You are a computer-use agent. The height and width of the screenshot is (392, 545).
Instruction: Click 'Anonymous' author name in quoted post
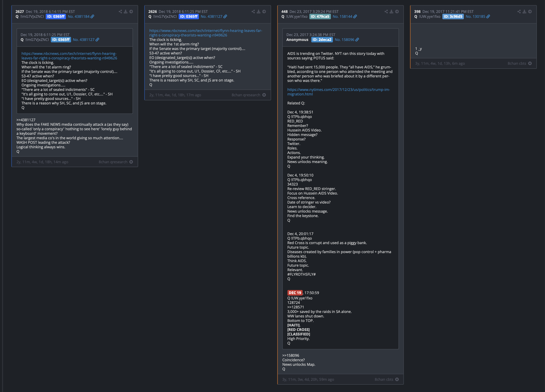(x=297, y=40)
